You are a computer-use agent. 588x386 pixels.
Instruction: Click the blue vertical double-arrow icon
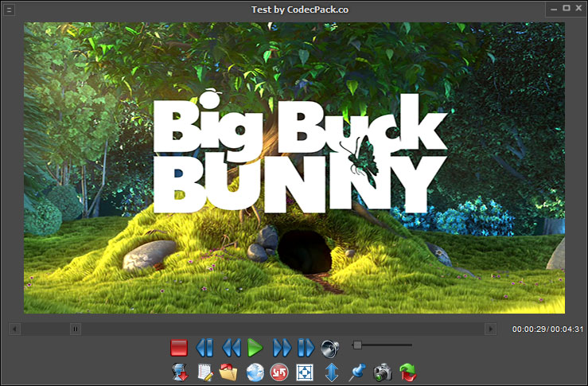[332, 372]
